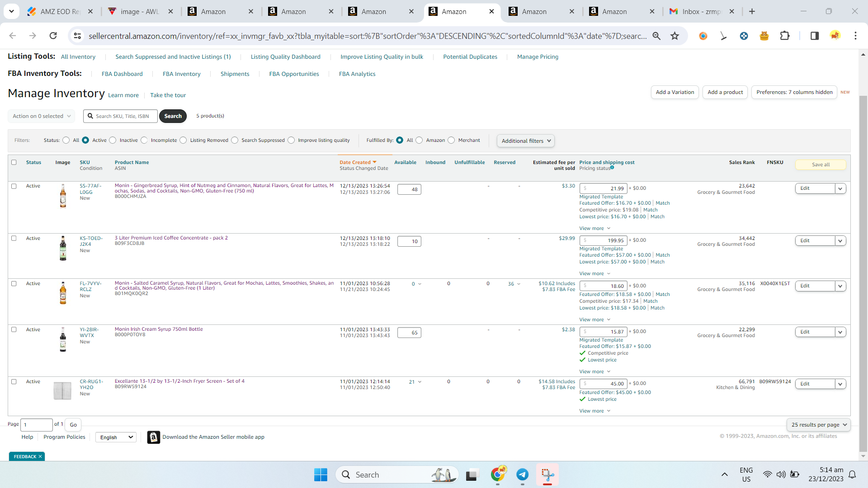Image resolution: width=868 pixels, height=488 pixels.
Task: Toggle the browser side panel icon
Action: [x=814, y=36]
